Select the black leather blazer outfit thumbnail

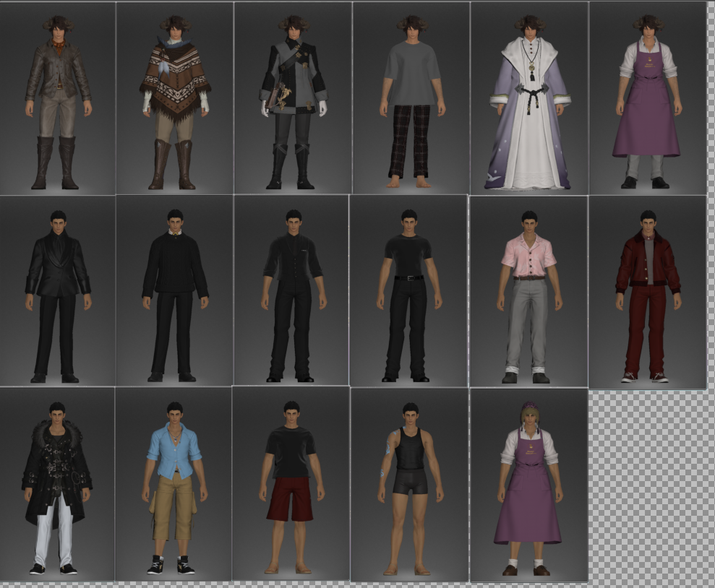coord(57,290)
